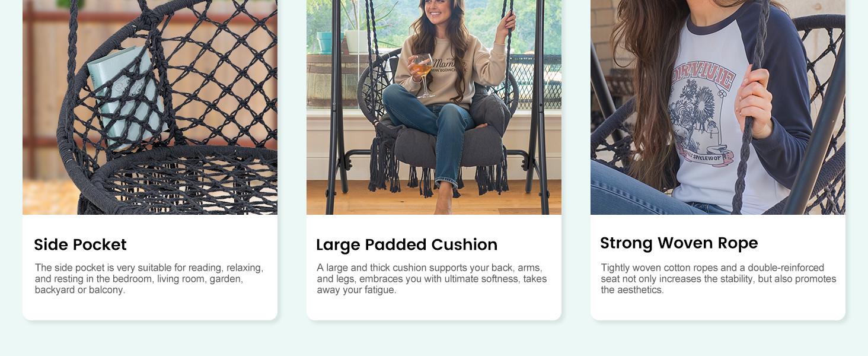Click the cushion description paragraph
The width and height of the screenshot is (868, 356).
pyautogui.click(x=432, y=279)
